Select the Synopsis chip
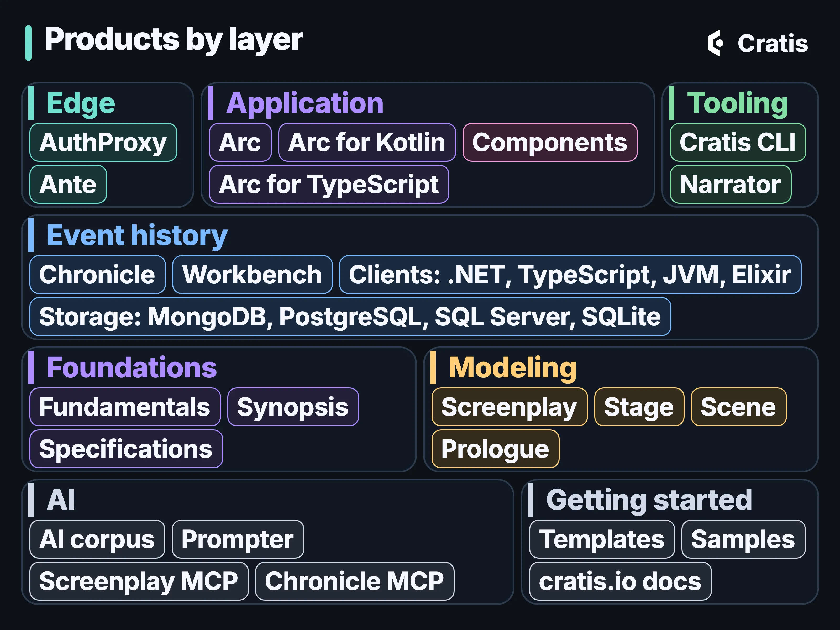The image size is (840, 630). point(293,407)
